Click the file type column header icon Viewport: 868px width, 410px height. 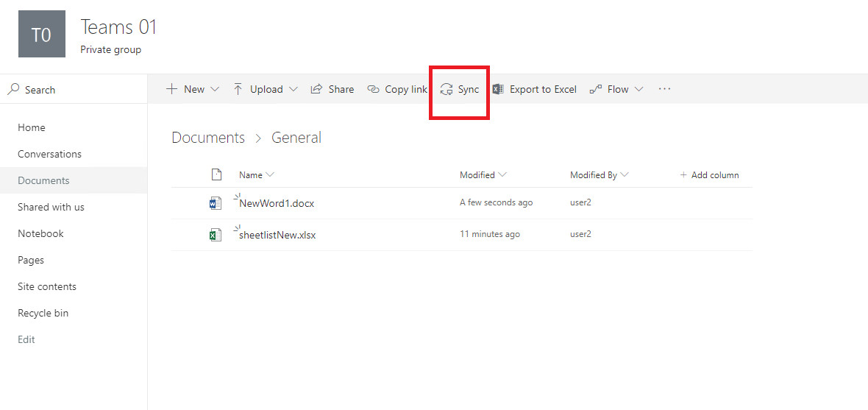pos(217,174)
